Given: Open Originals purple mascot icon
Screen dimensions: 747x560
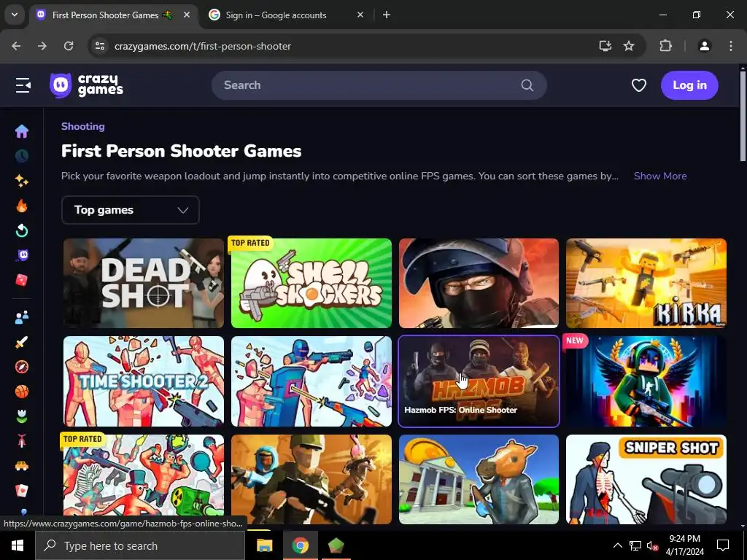Looking at the screenshot, I should coord(22,255).
